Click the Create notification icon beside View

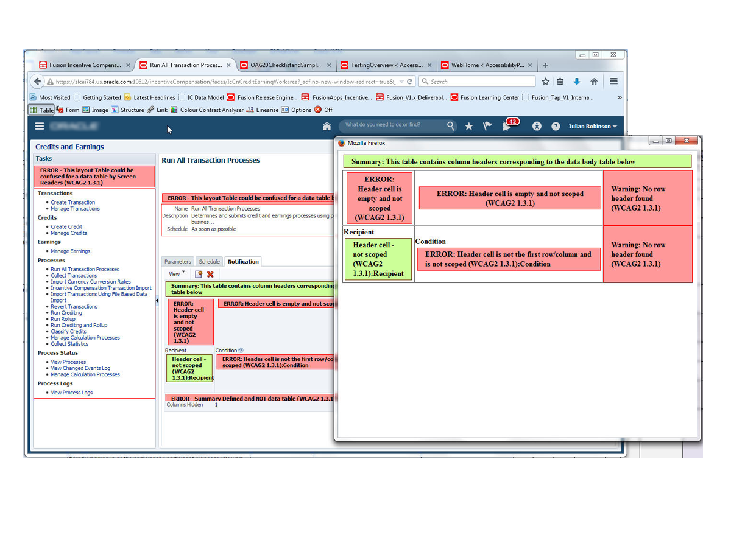[x=198, y=275]
